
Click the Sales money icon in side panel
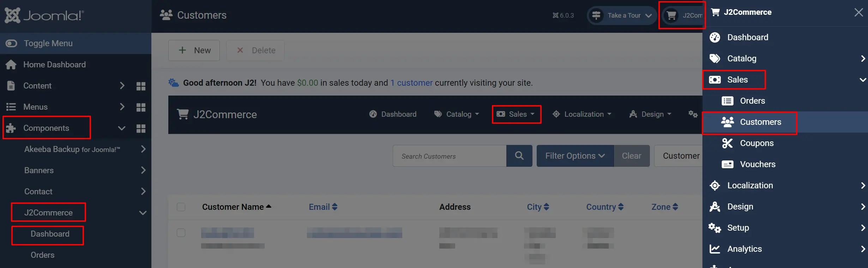(x=715, y=80)
